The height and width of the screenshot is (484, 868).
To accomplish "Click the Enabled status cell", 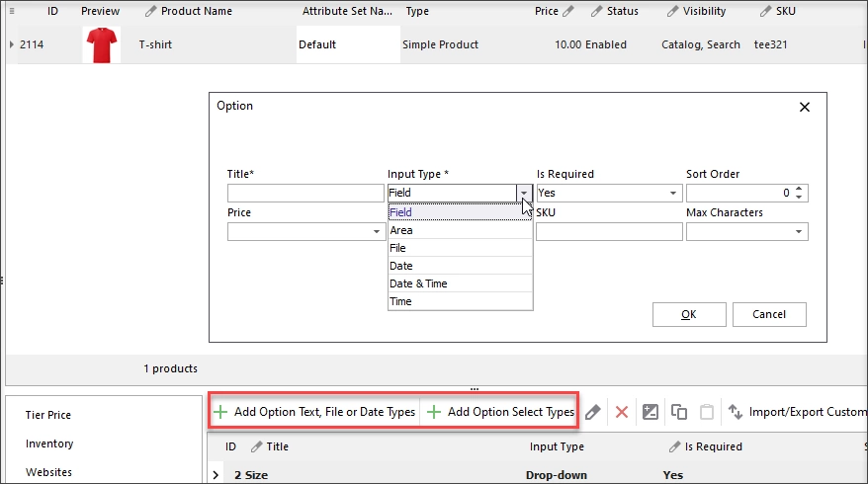I will (606, 44).
